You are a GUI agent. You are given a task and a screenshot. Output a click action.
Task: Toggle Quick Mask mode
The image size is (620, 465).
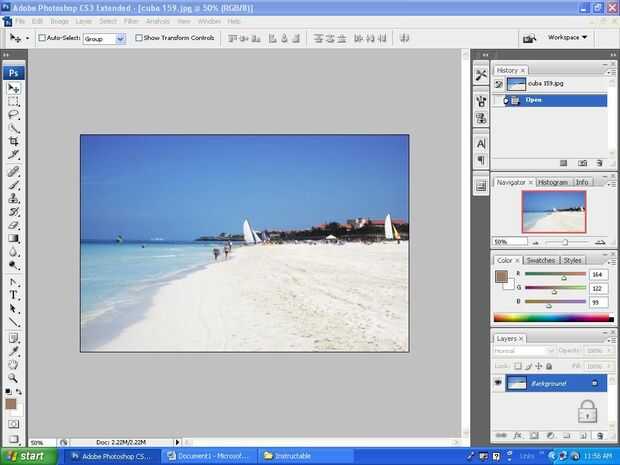13,424
